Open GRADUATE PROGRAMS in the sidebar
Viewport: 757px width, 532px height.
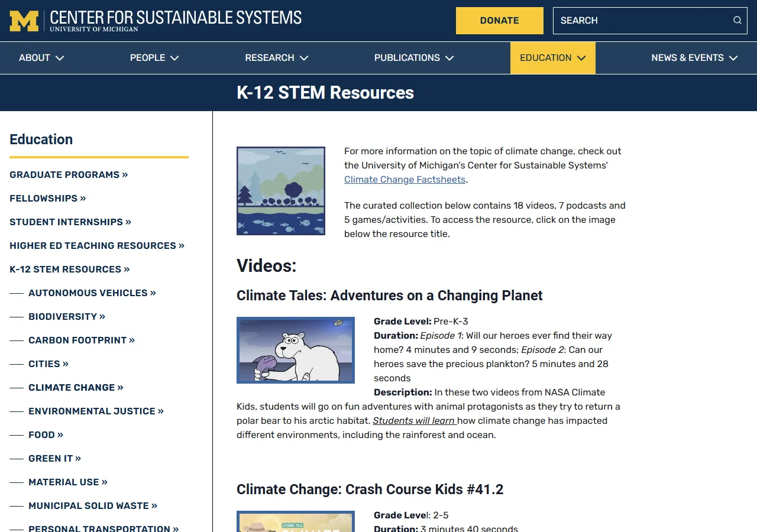tap(69, 174)
